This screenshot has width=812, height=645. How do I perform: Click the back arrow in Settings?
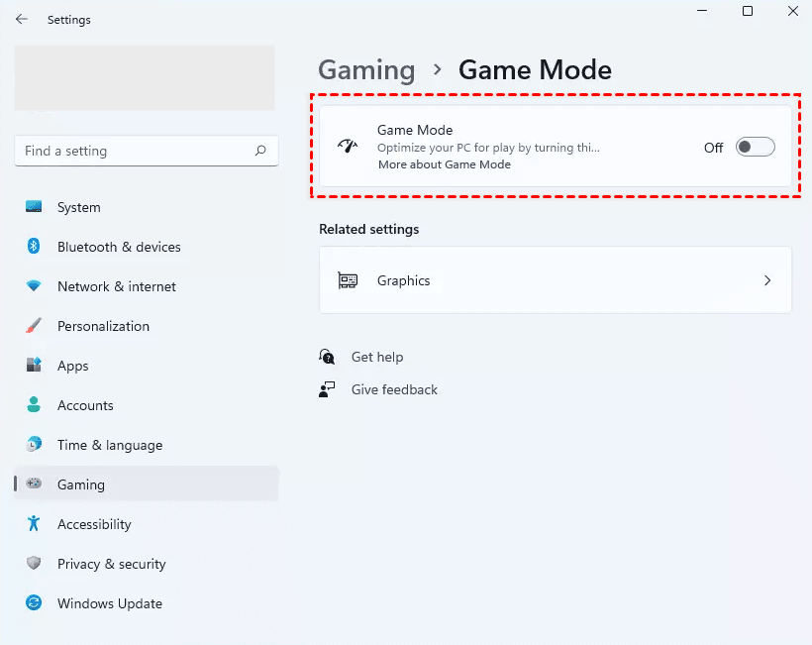(22, 19)
